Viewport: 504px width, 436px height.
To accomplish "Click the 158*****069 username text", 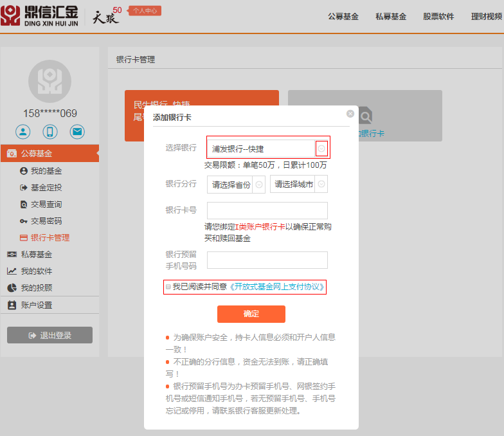I will coord(50,113).
